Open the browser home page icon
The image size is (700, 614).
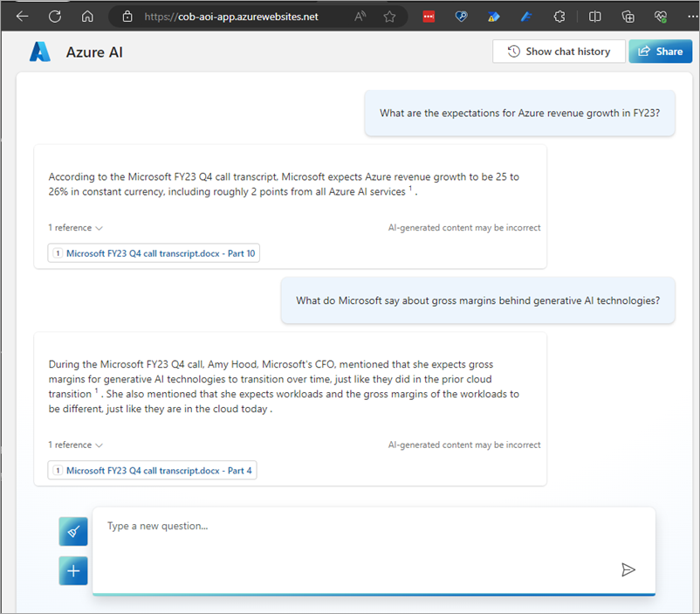(x=87, y=17)
